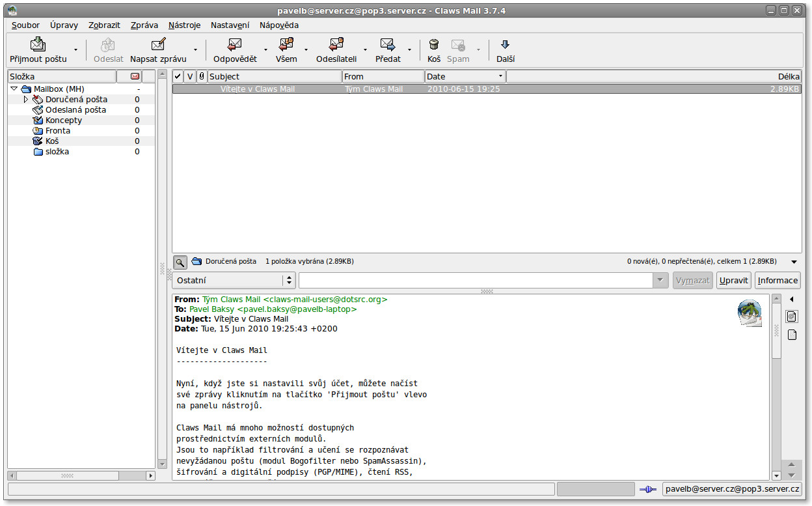Select the Vítejte v Claws Mail message row
The width and height of the screenshot is (812, 506).
click(x=487, y=89)
